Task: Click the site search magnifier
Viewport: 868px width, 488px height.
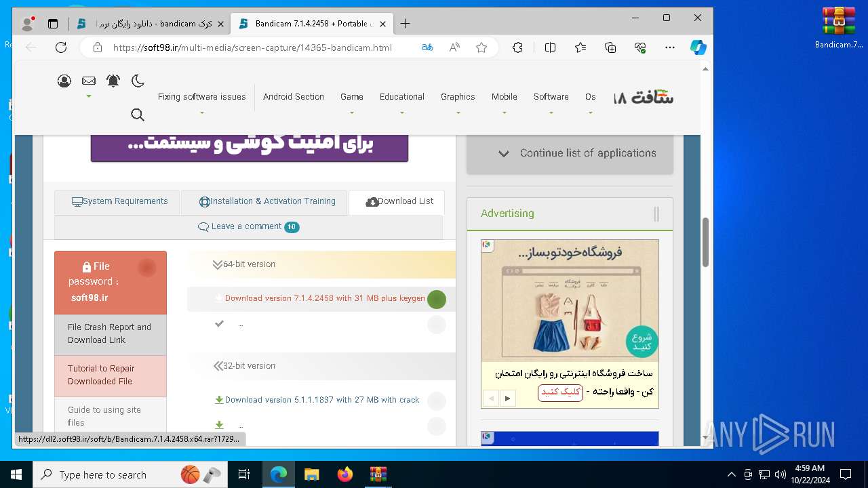Action: click(x=138, y=115)
